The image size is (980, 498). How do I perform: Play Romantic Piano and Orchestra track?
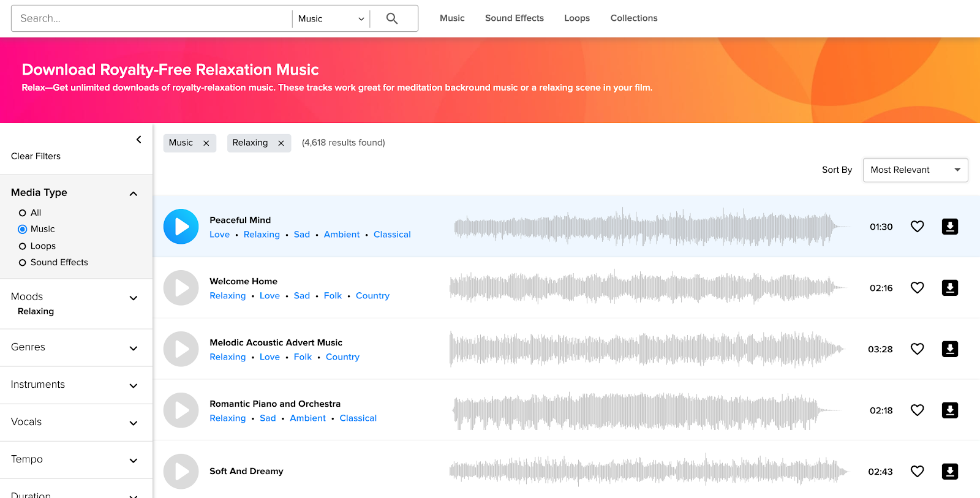coord(181,410)
